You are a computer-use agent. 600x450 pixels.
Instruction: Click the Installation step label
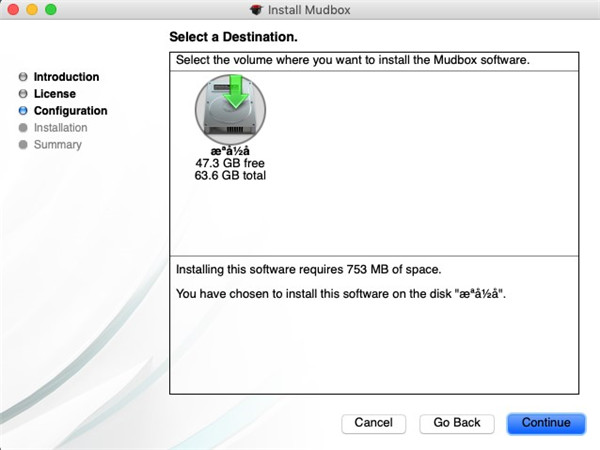60,128
